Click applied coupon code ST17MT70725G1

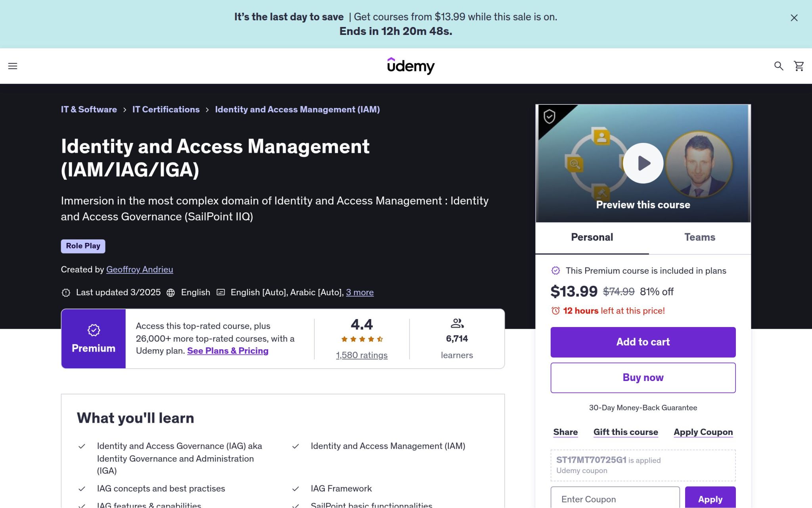[x=591, y=460]
